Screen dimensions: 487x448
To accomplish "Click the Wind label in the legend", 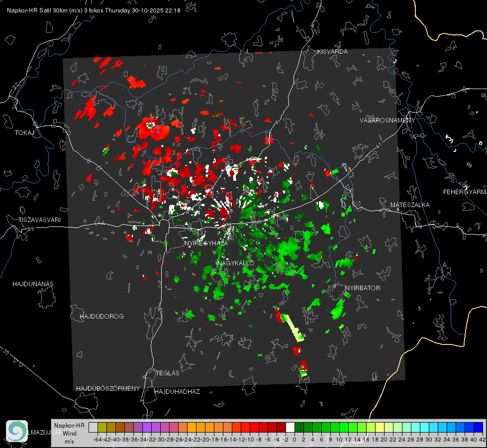I will 70,434.
